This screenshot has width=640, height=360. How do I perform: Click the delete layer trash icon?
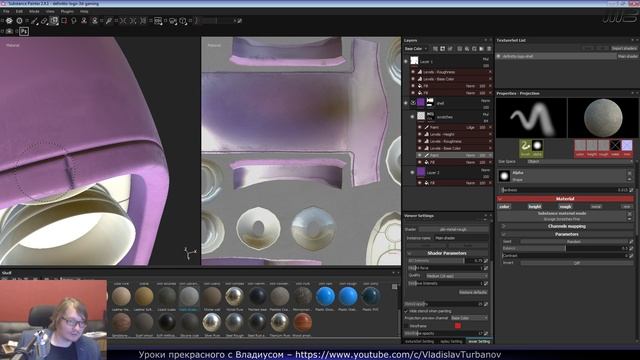click(489, 49)
